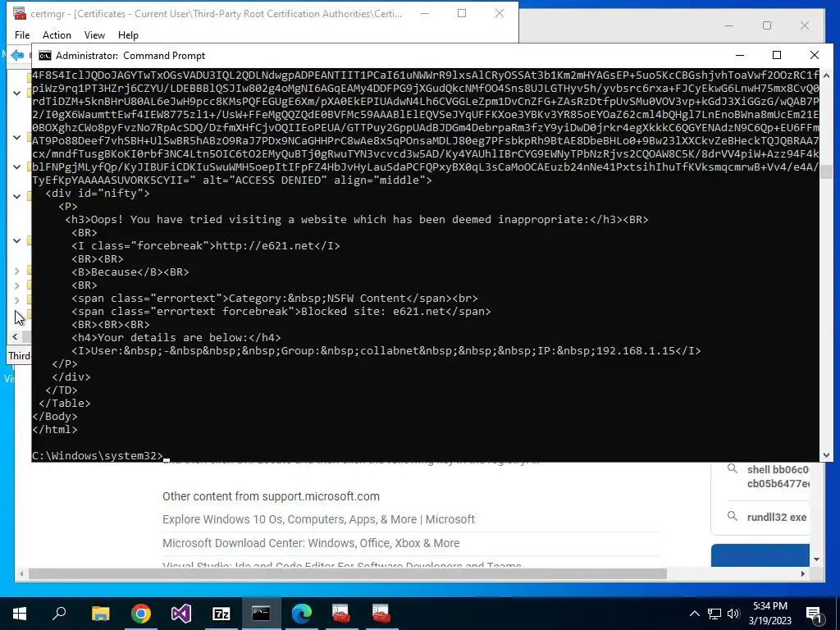Click browser horizontal scrollbar left arrow
This screenshot has height=630, width=840.
click(x=21, y=573)
